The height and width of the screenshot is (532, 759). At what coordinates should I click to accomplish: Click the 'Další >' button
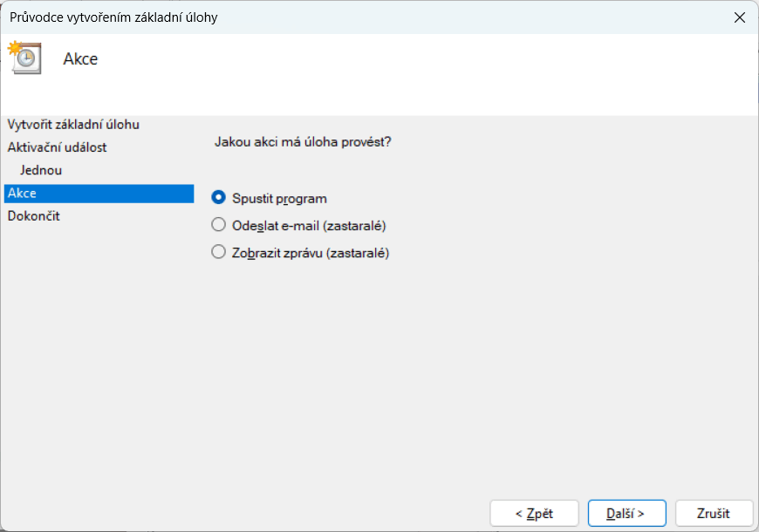pyautogui.click(x=626, y=513)
